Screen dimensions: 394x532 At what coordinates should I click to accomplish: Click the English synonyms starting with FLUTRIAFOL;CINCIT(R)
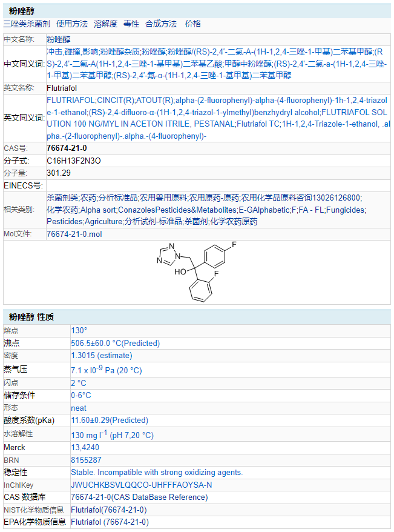coord(218,118)
